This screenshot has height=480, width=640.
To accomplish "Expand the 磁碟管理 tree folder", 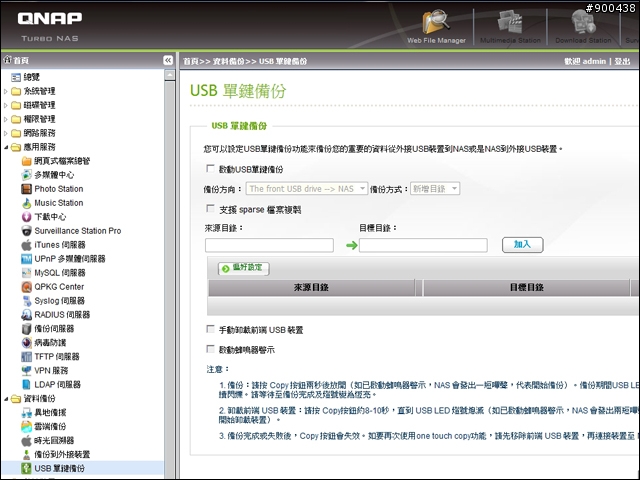I will click(6, 105).
